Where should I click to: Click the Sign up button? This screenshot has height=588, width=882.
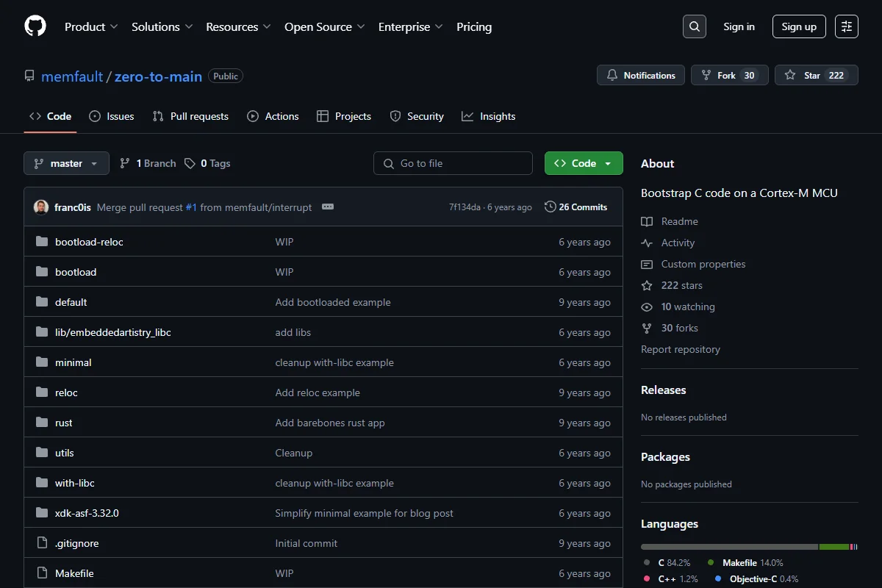click(799, 26)
